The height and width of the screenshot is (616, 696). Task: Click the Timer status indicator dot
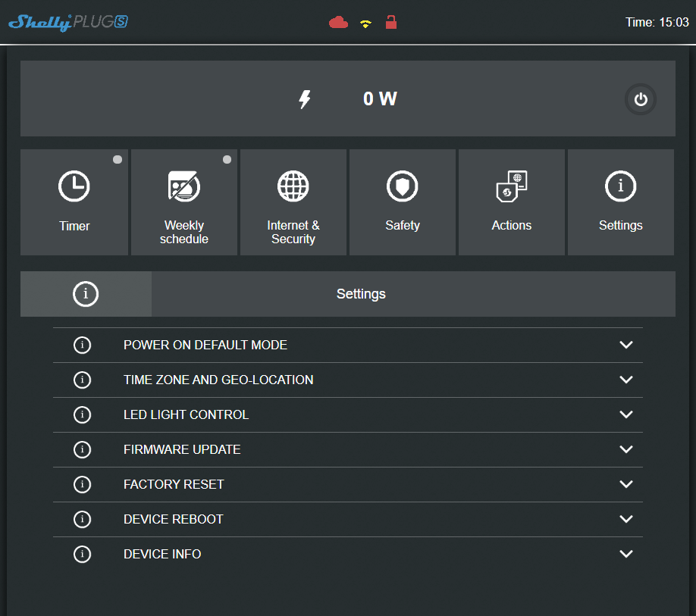(x=118, y=160)
